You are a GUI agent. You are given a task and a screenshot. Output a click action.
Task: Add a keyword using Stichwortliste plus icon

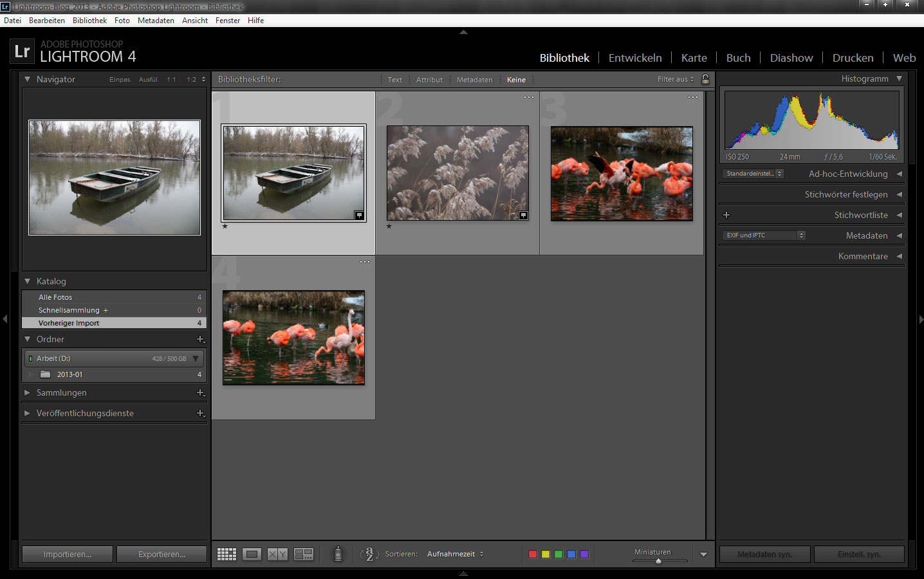point(726,215)
